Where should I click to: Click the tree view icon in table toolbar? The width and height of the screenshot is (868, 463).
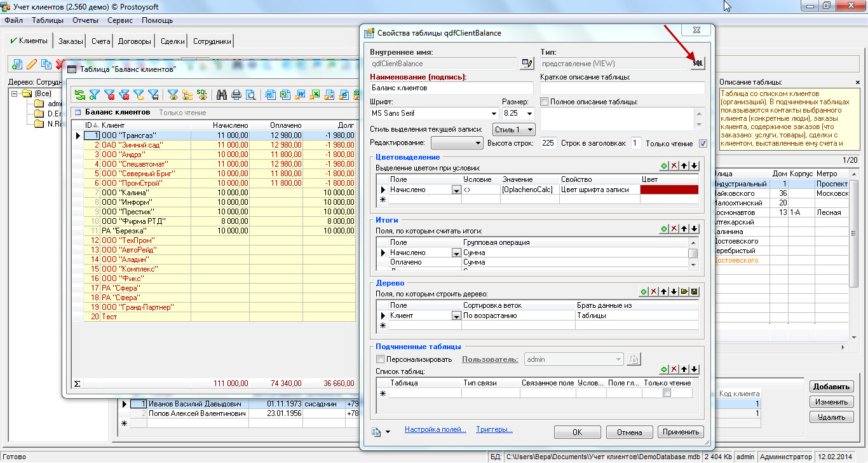pyautogui.click(x=187, y=95)
